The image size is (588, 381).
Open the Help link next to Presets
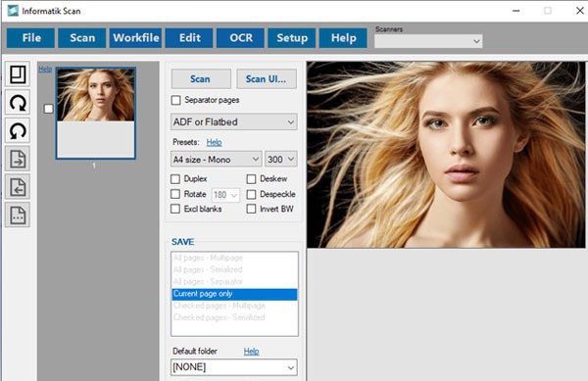pyautogui.click(x=214, y=142)
